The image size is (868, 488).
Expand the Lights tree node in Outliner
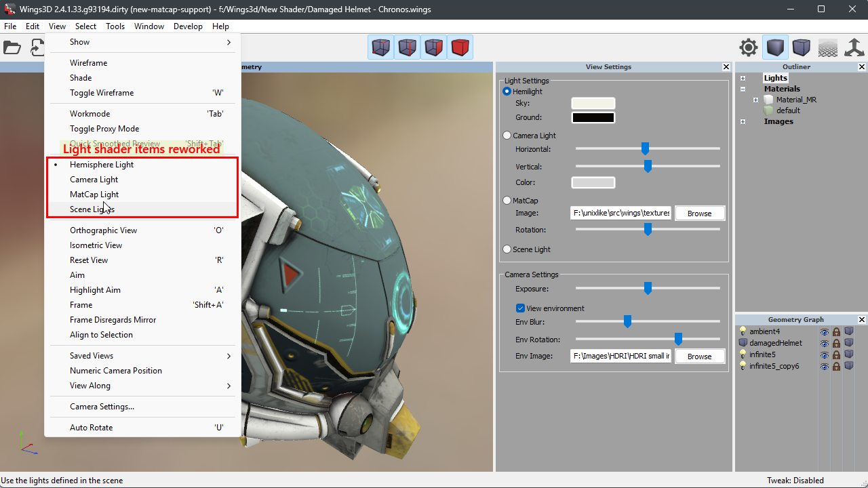tap(743, 78)
